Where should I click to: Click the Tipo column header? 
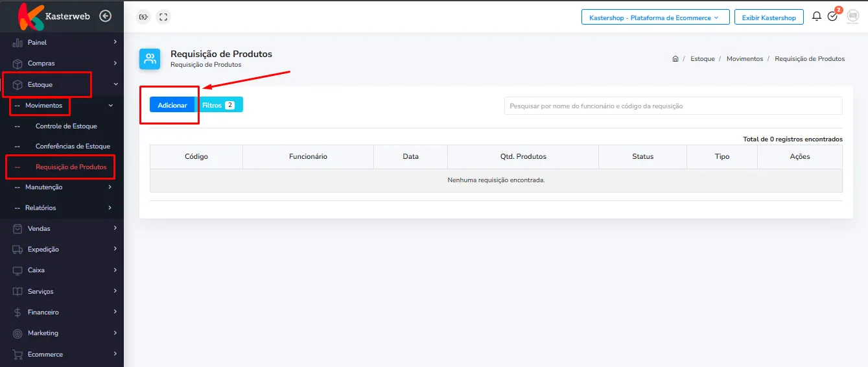pos(722,156)
